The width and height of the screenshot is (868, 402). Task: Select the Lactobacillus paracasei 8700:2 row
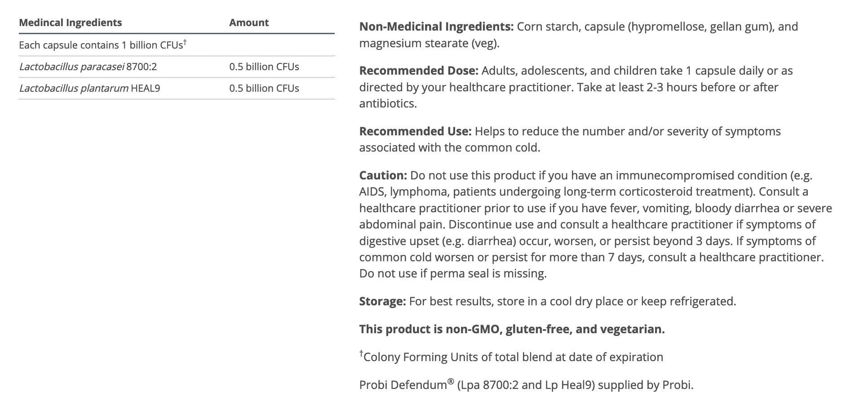click(x=88, y=67)
